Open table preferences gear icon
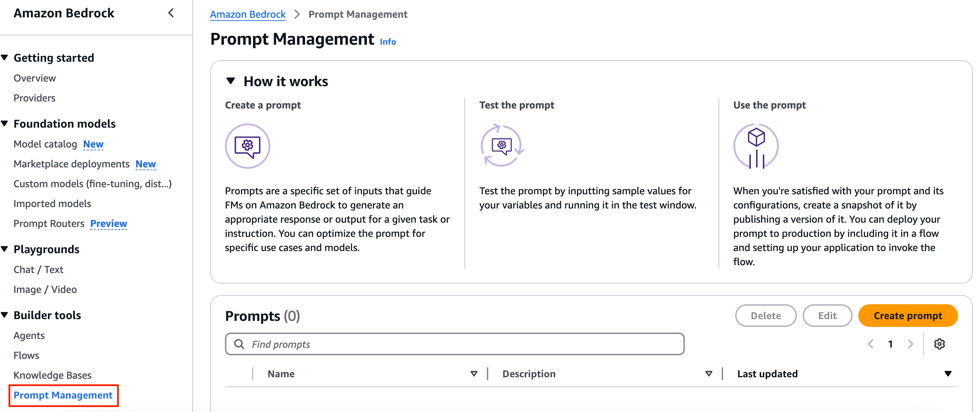 (x=939, y=344)
